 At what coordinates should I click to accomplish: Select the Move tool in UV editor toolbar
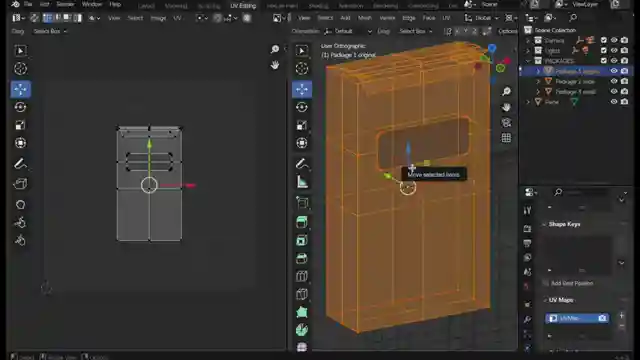pos(20,89)
